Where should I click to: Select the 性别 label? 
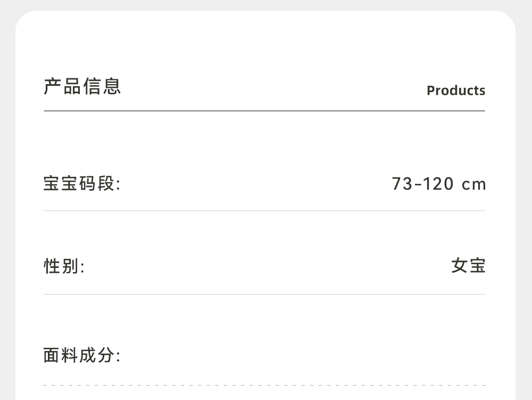tap(64, 266)
